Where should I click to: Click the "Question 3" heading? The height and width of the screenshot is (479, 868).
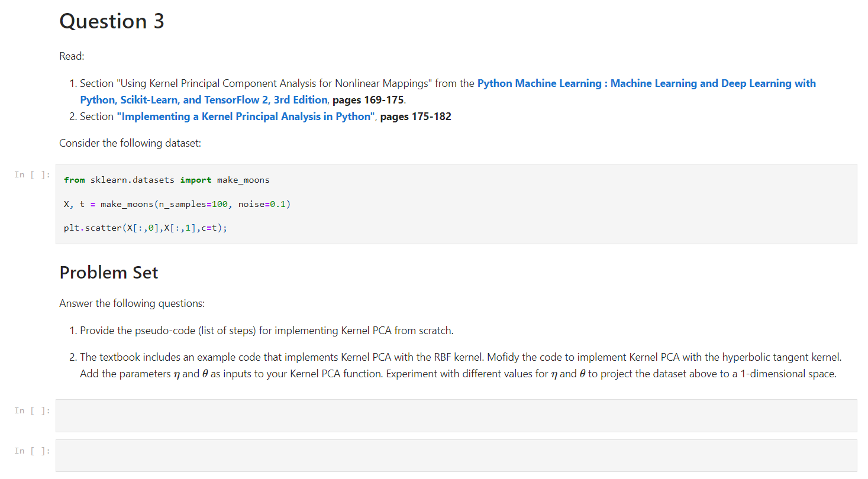(x=111, y=21)
